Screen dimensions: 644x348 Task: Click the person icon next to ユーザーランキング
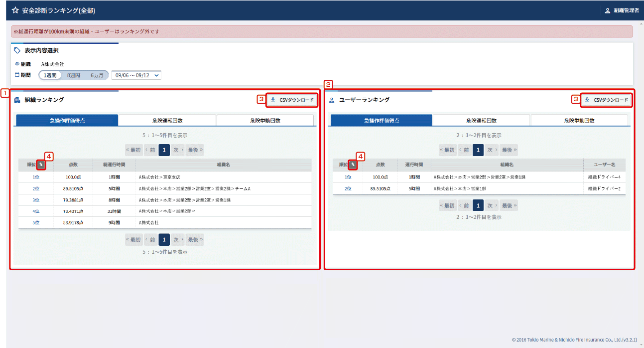pyautogui.click(x=332, y=100)
